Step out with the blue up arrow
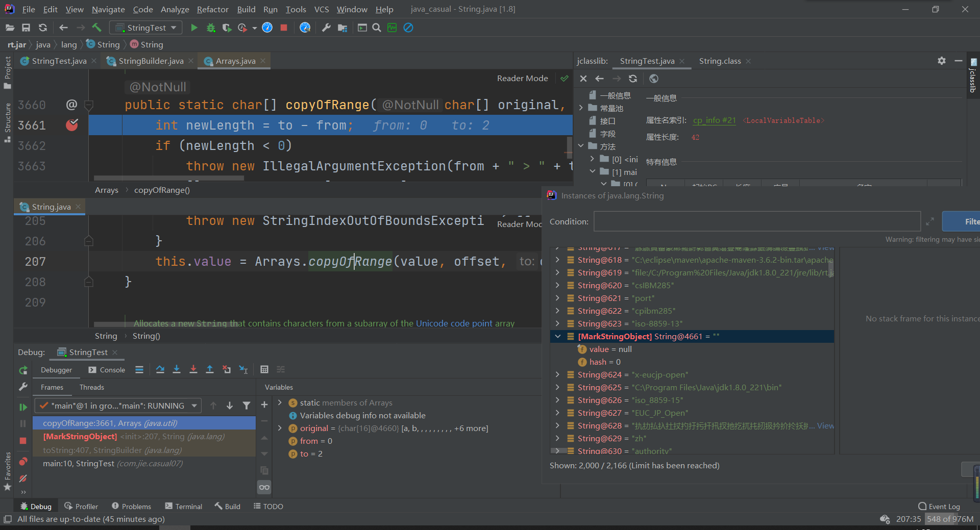Image resolution: width=980 pixels, height=530 pixels. click(210, 369)
